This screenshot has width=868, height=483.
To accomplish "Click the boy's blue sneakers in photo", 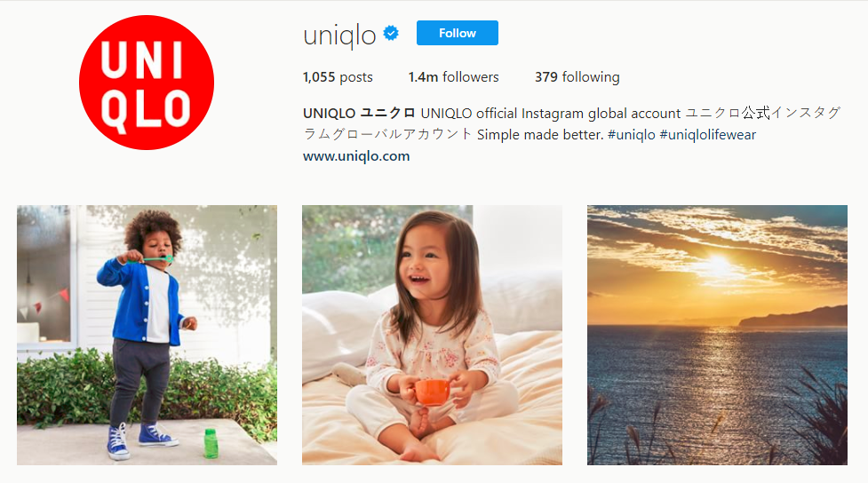I will (x=142, y=440).
